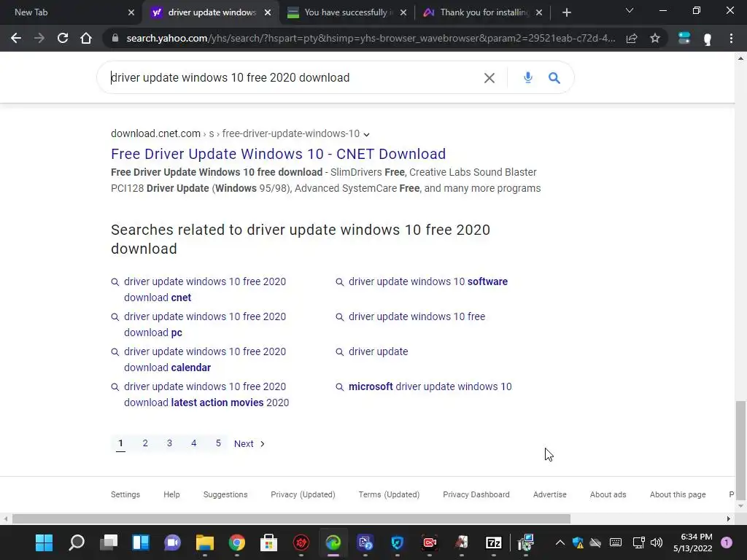Image resolution: width=747 pixels, height=560 pixels.
Task: Click the horizontal scrollbar right arrow
Action: (x=729, y=518)
